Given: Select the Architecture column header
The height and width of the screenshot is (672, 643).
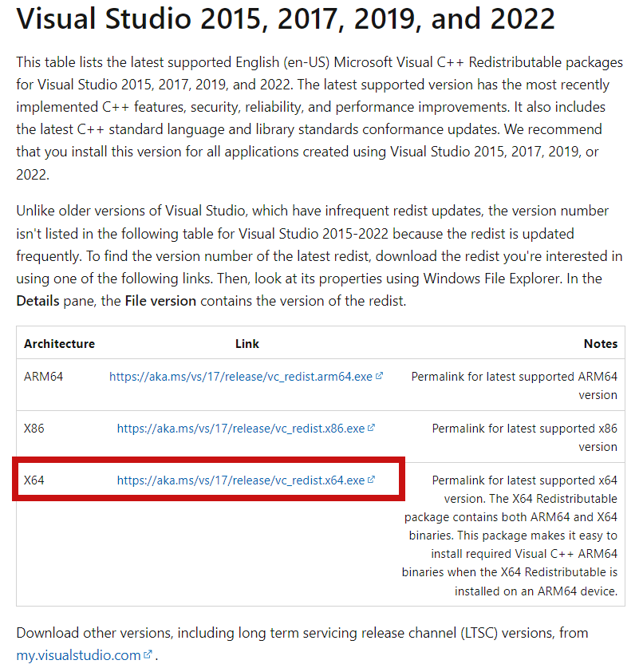Looking at the screenshot, I should coord(60,344).
